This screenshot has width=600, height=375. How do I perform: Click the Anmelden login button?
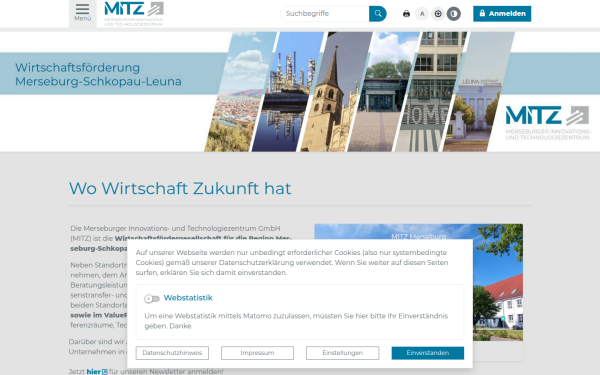coord(502,14)
